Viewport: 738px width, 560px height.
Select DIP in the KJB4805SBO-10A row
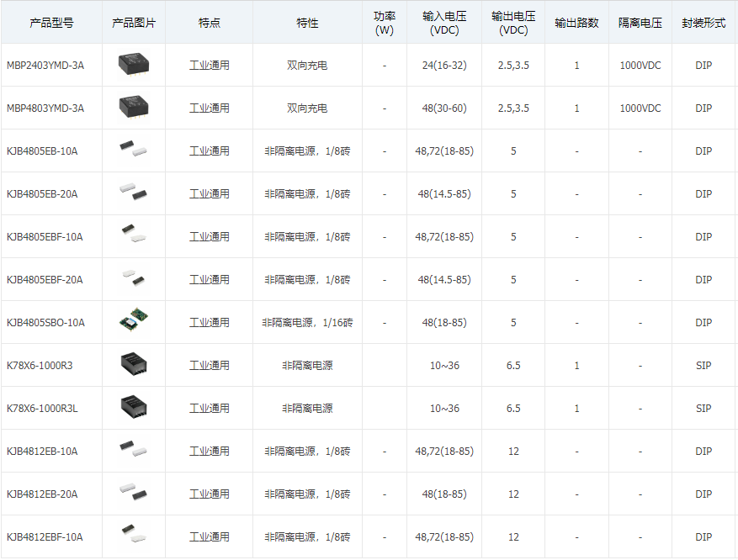point(703,323)
